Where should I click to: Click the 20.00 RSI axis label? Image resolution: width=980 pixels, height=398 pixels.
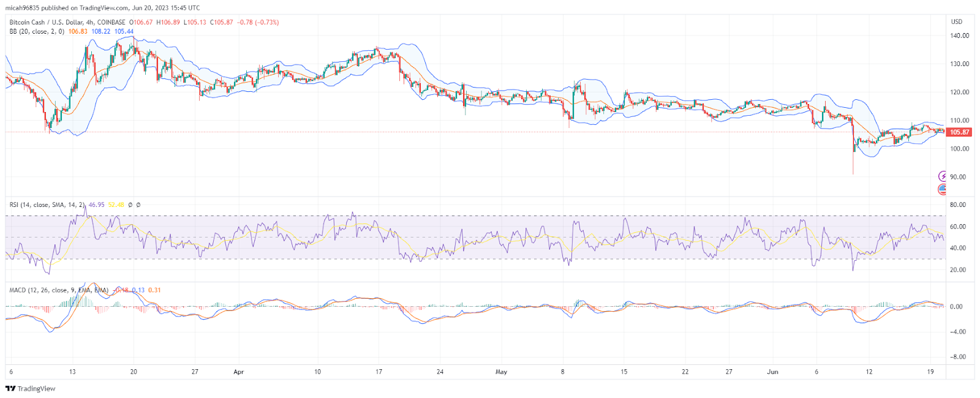tap(957, 269)
